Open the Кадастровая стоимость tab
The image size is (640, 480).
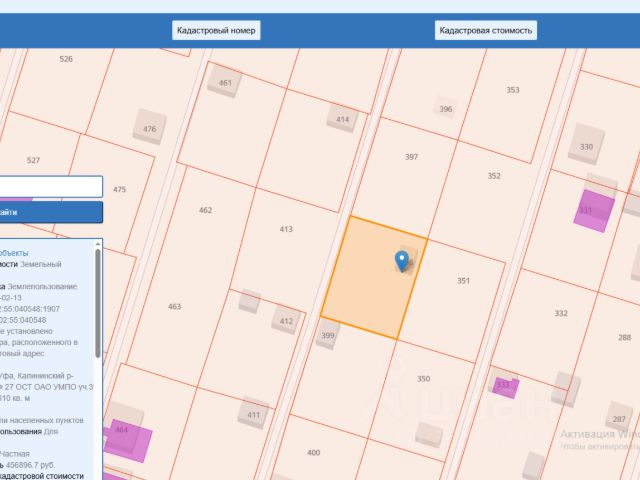point(486,30)
